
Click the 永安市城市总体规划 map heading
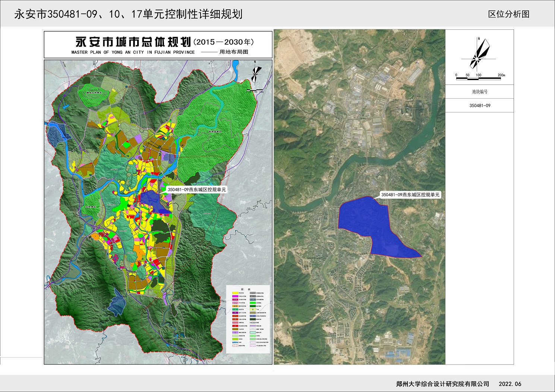tap(133, 42)
